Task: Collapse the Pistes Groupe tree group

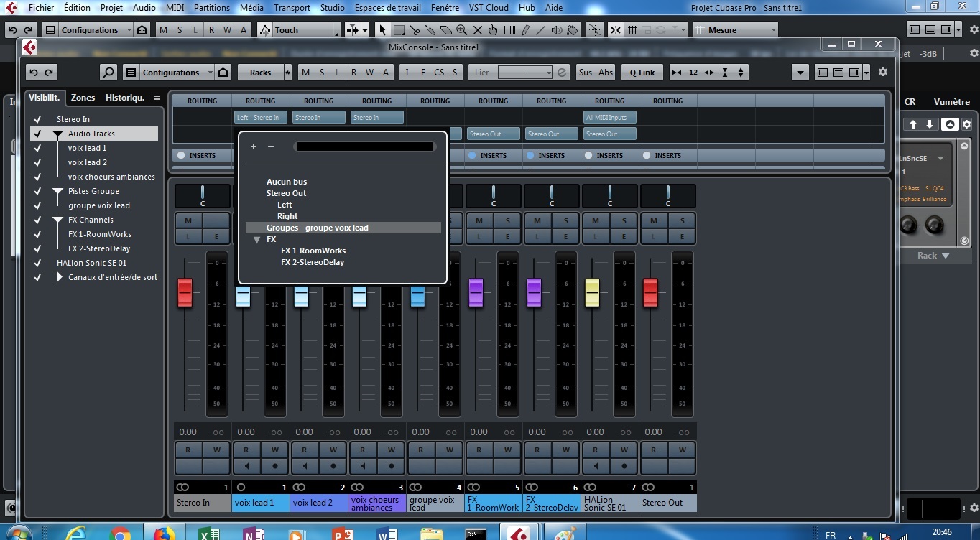Action: pos(57,192)
